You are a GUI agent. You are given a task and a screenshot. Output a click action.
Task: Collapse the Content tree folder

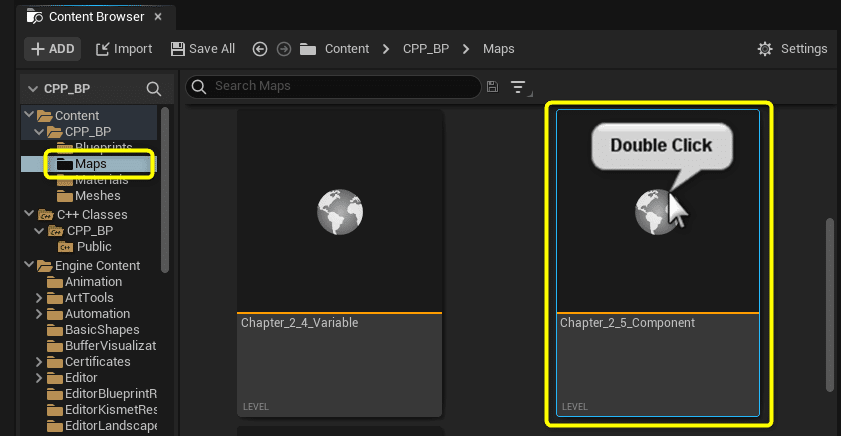pyautogui.click(x=29, y=115)
